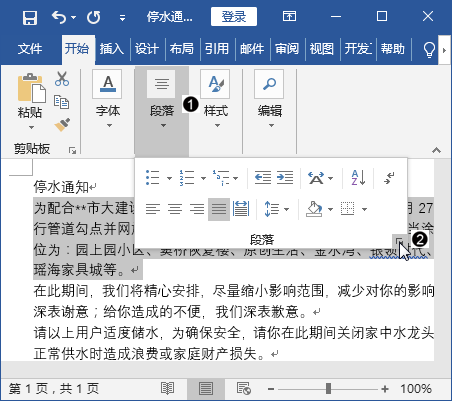This screenshot has width=452, height=401.
Task: Open the shading color dropdown arrow
Action: point(330,209)
